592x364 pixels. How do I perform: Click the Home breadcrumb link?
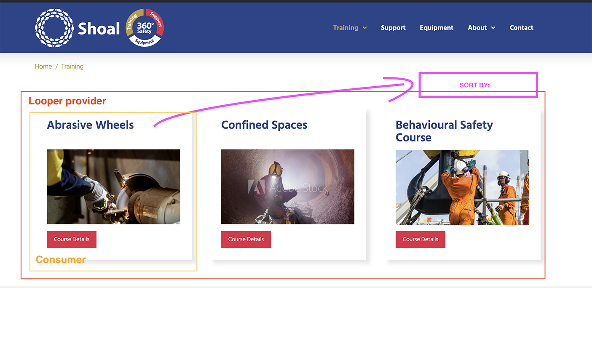(x=43, y=66)
